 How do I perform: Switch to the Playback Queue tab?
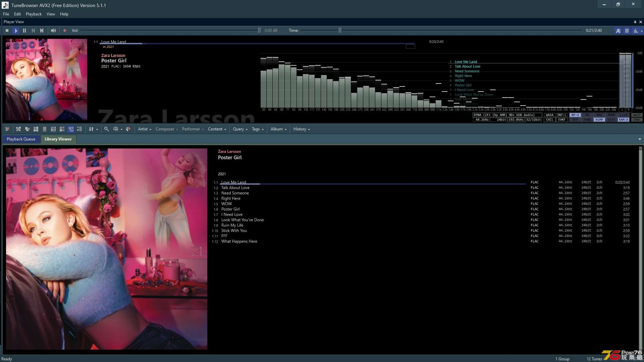(x=21, y=139)
